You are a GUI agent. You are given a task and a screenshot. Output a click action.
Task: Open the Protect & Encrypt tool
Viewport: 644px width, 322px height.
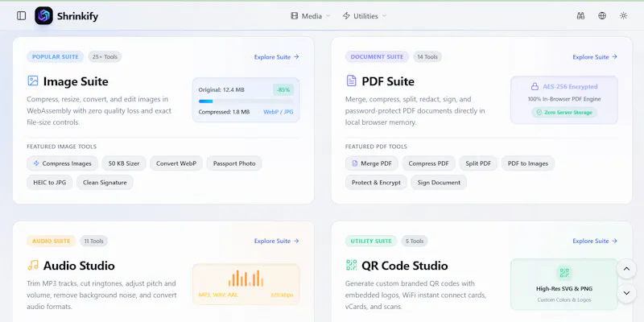coord(376,183)
